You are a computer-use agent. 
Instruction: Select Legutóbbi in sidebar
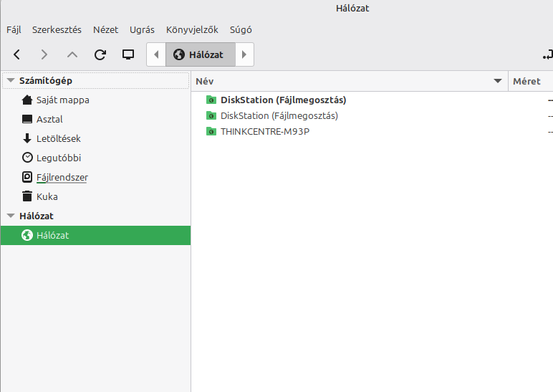(95, 158)
